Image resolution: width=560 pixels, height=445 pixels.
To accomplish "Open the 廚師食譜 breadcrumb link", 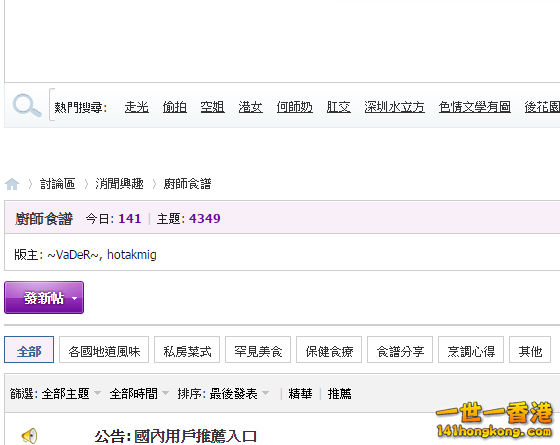I will (188, 184).
